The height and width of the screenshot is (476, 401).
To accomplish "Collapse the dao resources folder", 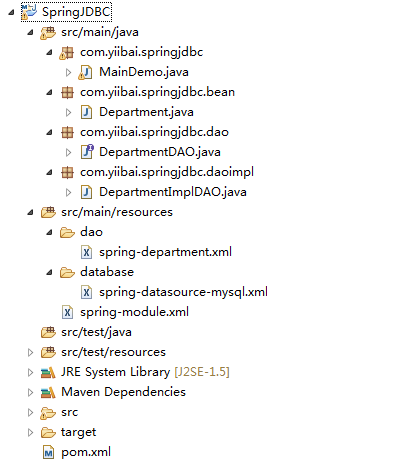I will 50,233.
